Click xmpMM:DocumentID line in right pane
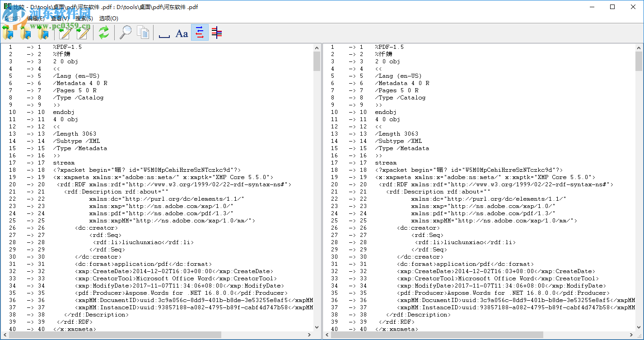This screenshot has width=644, height=340. [x=516, y=300]
